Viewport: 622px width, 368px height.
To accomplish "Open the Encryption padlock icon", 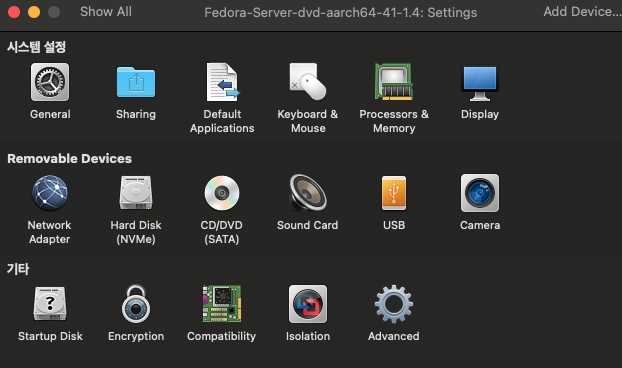I will point(136,304).
